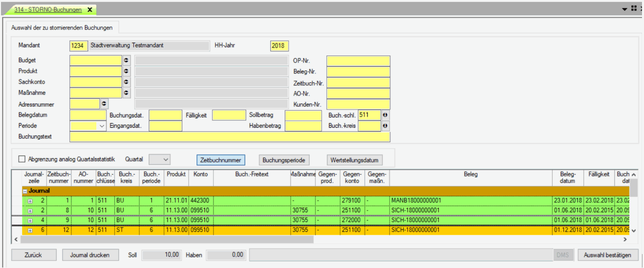The width and height of the screenshot is (644, 268).
Task: Select the Auswahl der zu stornierenden Buchungen tab
Action: 62,27
